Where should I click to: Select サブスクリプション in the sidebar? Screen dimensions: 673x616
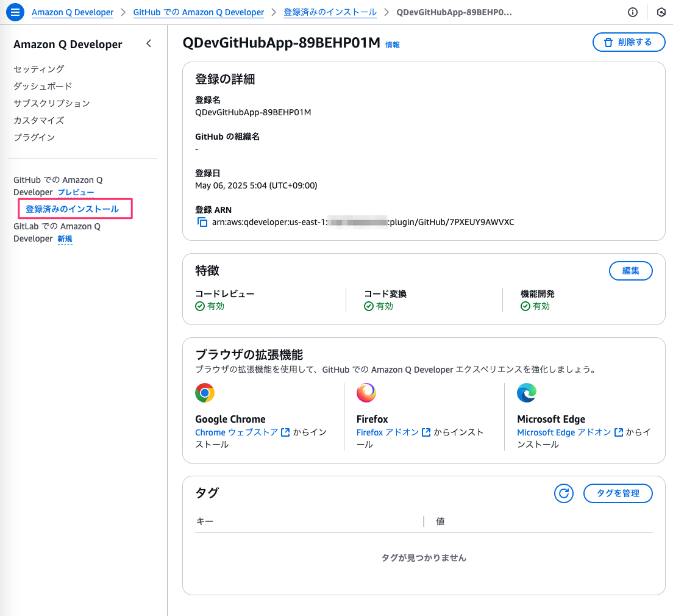point(52,103)
